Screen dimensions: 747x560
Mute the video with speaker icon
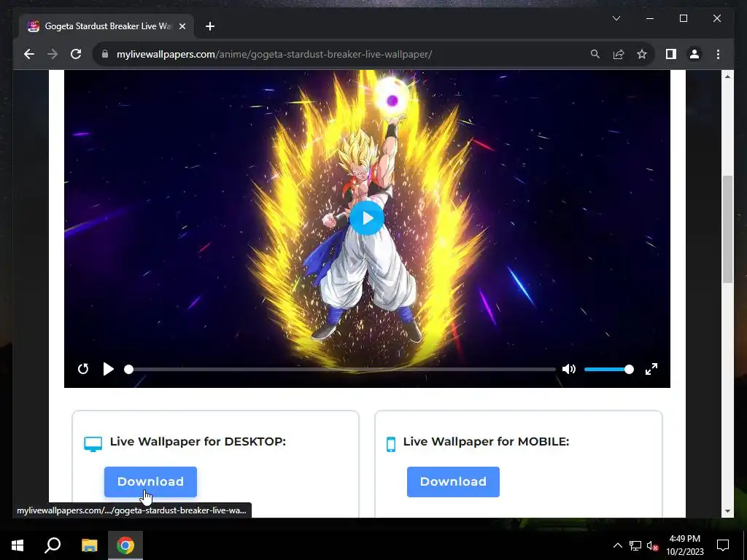(x=569, y=369)
